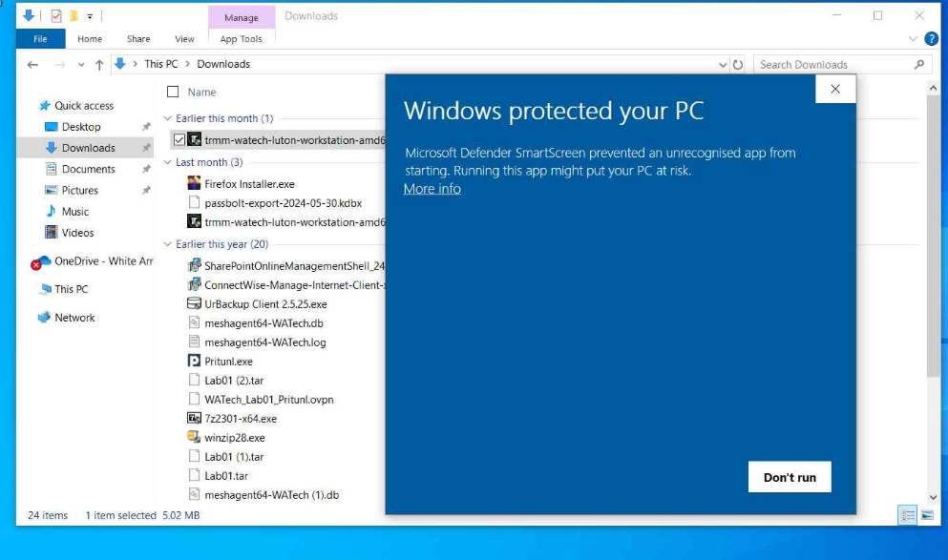Viewport: 948px width, 560px height.
Task: Open the Customize Quick Access Toolbar dropdown arrow
Action: (x=90, y=16)
